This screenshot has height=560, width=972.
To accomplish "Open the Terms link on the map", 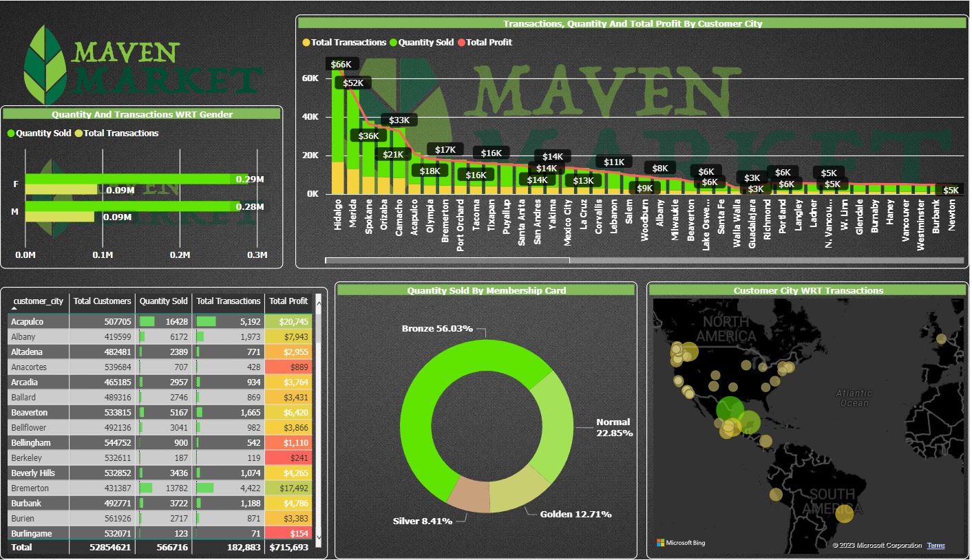I will click(x=936, y=545).
